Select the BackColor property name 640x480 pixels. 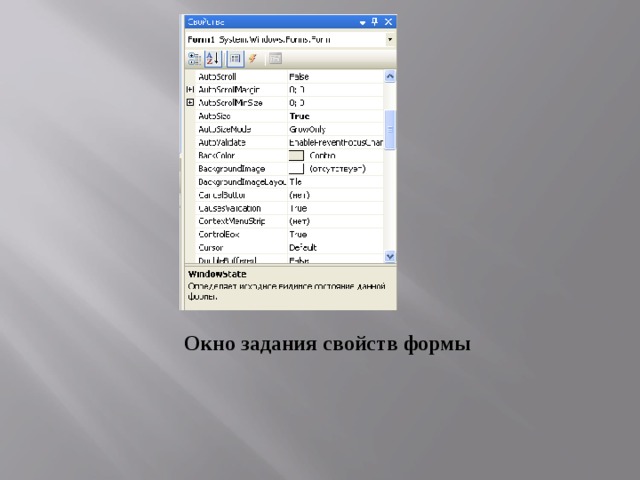tap(216, 156)
